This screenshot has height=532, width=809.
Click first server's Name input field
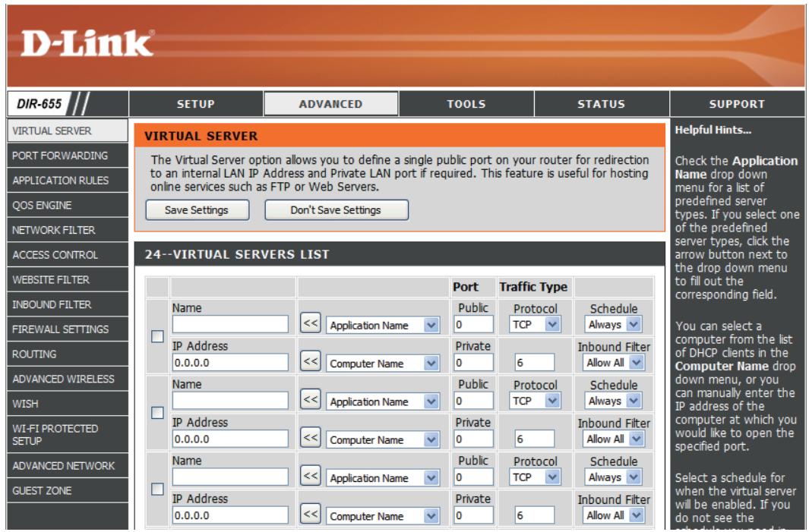[230, 324]
